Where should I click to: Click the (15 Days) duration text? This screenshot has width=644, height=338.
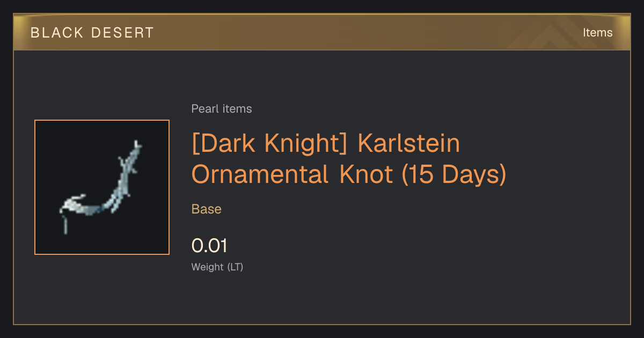tap(454, 175)
